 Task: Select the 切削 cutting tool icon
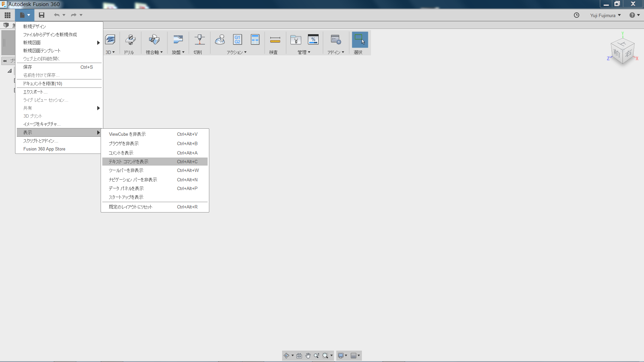200,40
